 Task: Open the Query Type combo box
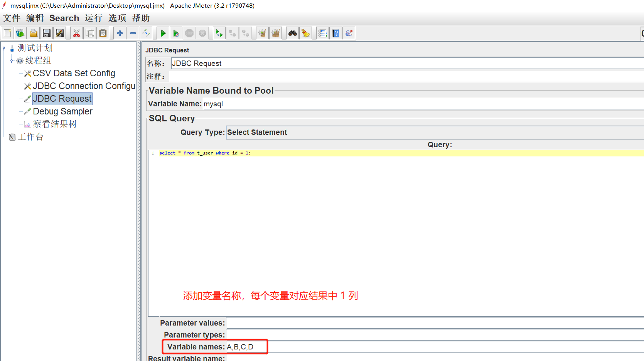(x=435, y=133)
